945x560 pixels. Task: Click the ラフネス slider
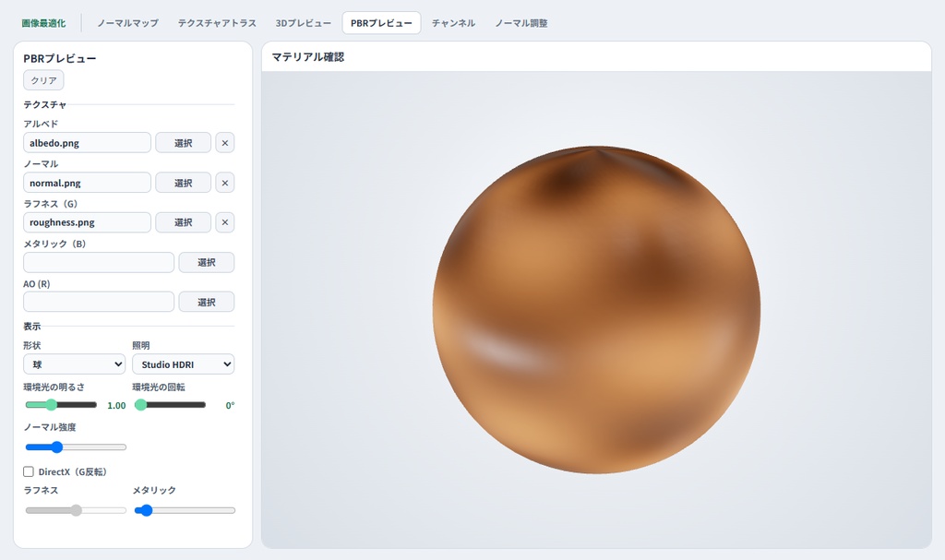(x=76, y=510)
